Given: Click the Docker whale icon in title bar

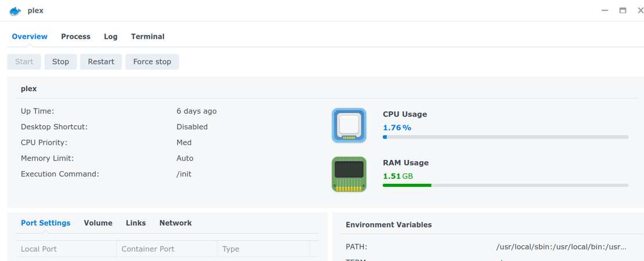Looking at the screenshot, I should click(15, 11).
